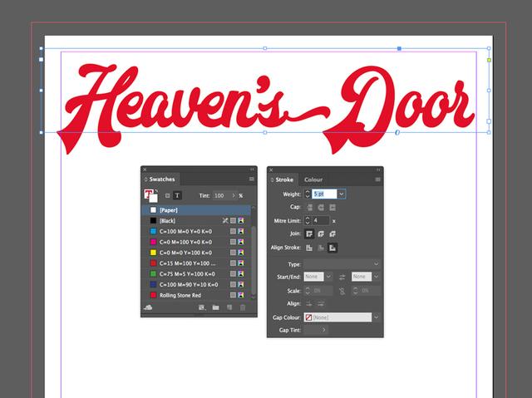This screenshot has height=398, width=532.
Task: Extend arrow tip beyond path end icon
Action: point(308,303)
